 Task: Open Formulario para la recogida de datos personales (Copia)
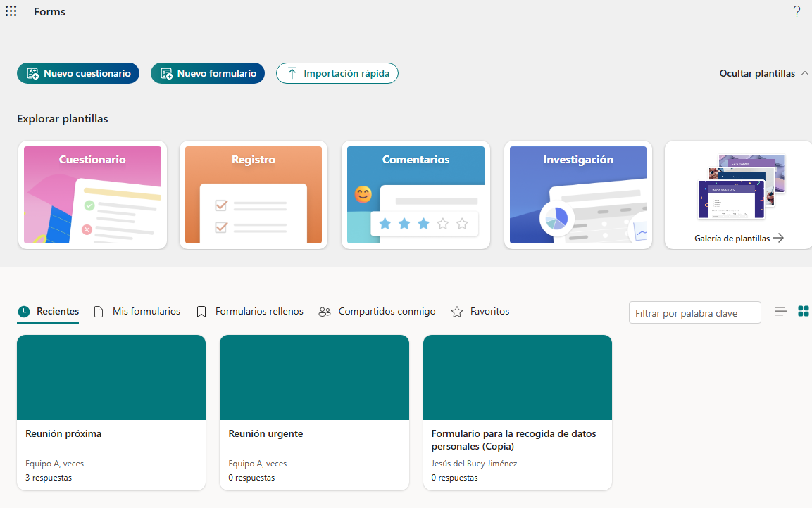(x=518, y=413)
